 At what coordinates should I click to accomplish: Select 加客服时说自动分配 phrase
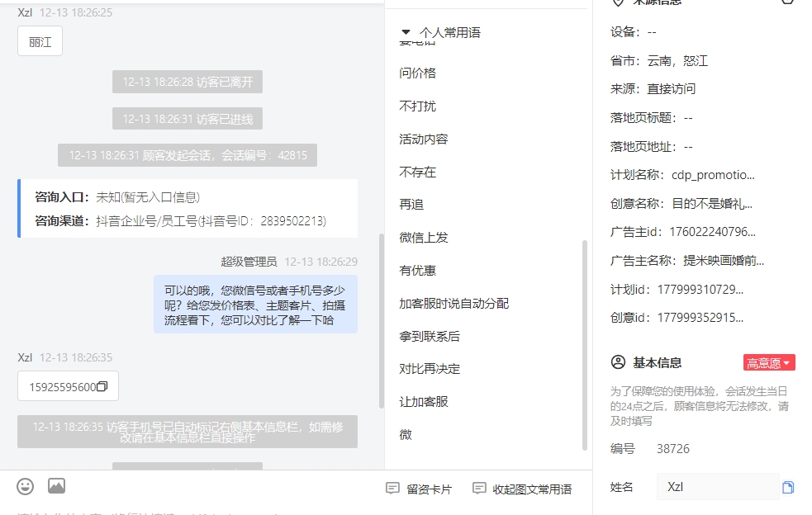[454, 304]
